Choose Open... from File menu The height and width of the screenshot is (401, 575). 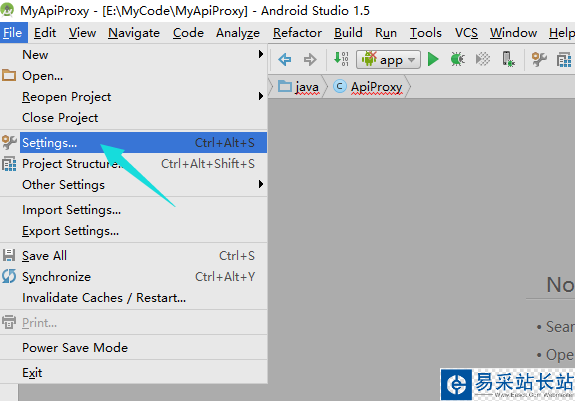click(x=133, y=76)
